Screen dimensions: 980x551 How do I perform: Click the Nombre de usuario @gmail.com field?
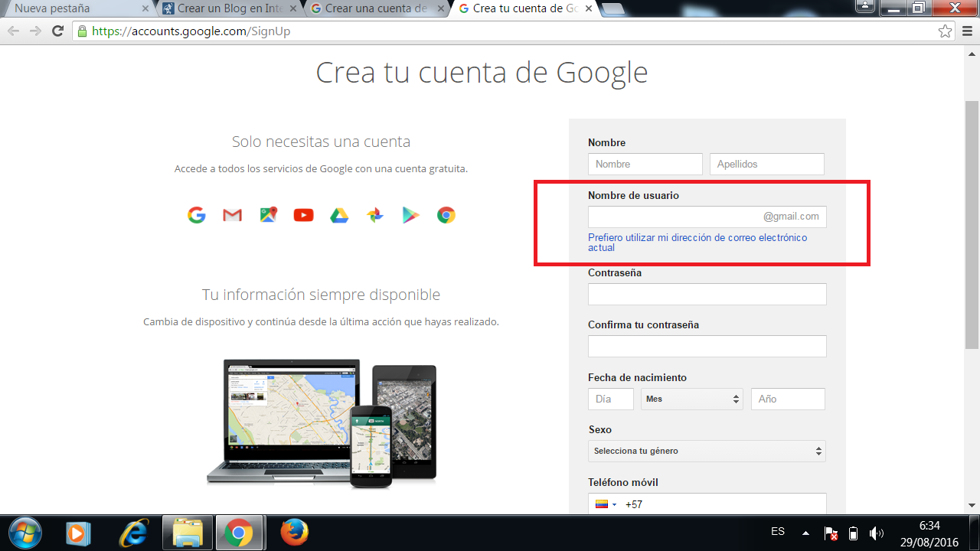pos(707,217)
